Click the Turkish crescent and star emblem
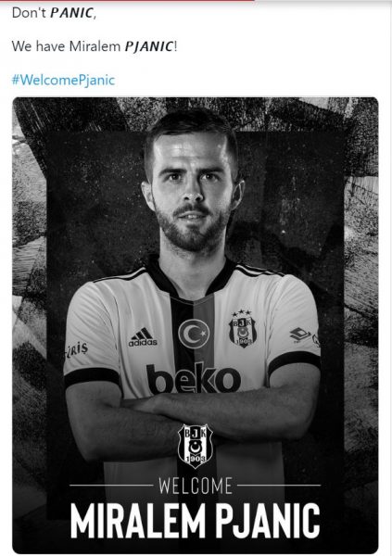The image size is (392, 556). tap(194, 334)
